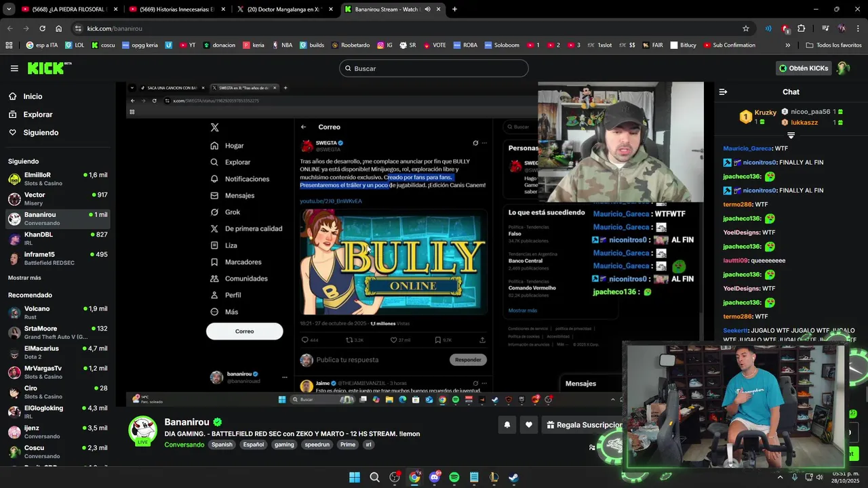Open Vector channel in sidebar
Viewport: 868px width, 488px height.
pos(58,199)
